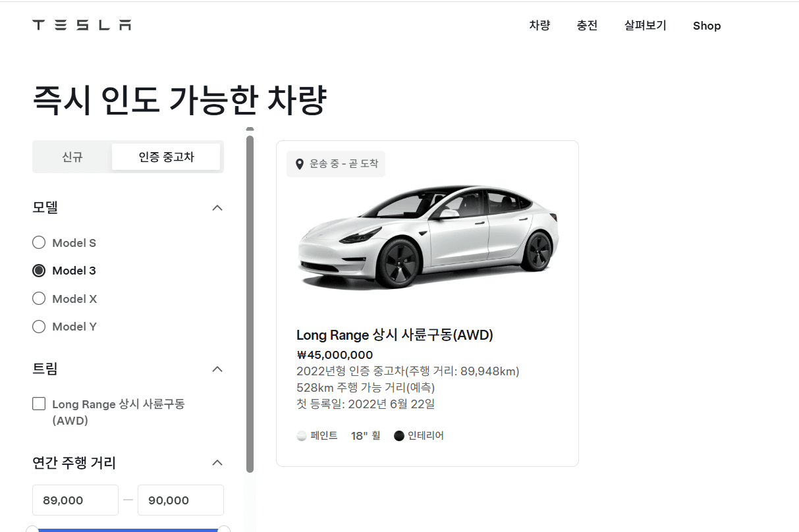Click the right handle of the mileage slider
799x532 pixels.
pos(224,529)
